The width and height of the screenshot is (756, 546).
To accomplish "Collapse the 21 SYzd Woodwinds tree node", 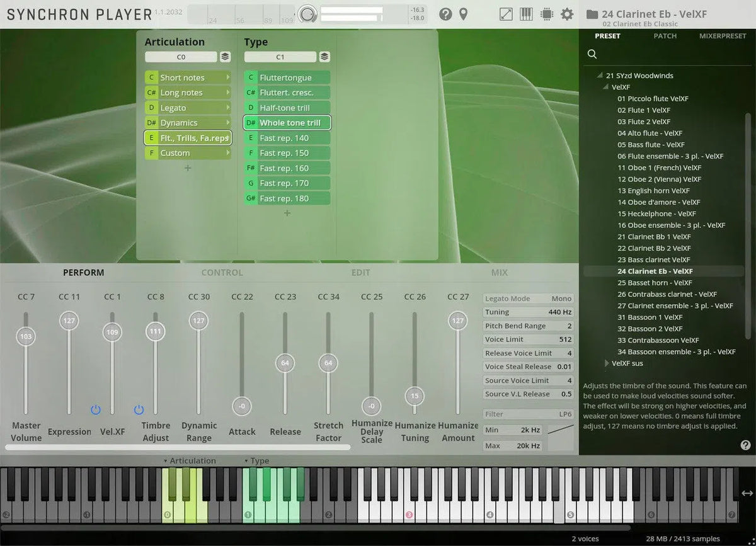I will (x=599, y=76).
